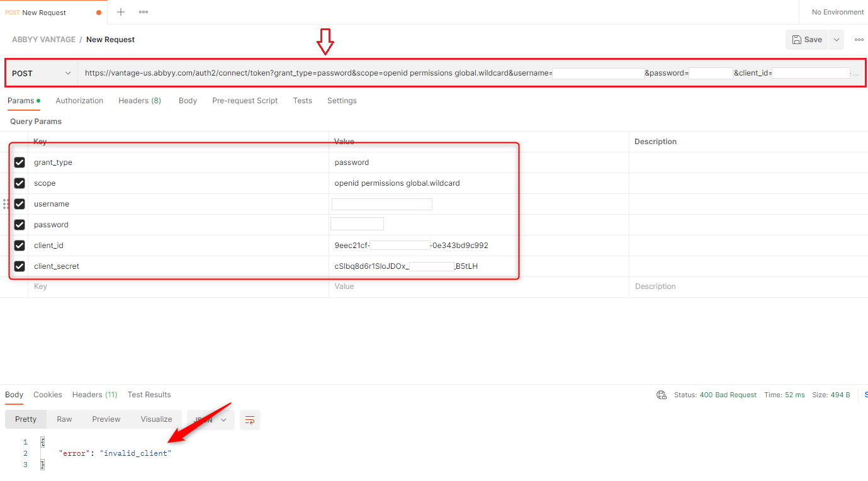Uncheck the grant_type parameter checkbox
This screenshot has height=481, width=868.
tap(20, 162)
